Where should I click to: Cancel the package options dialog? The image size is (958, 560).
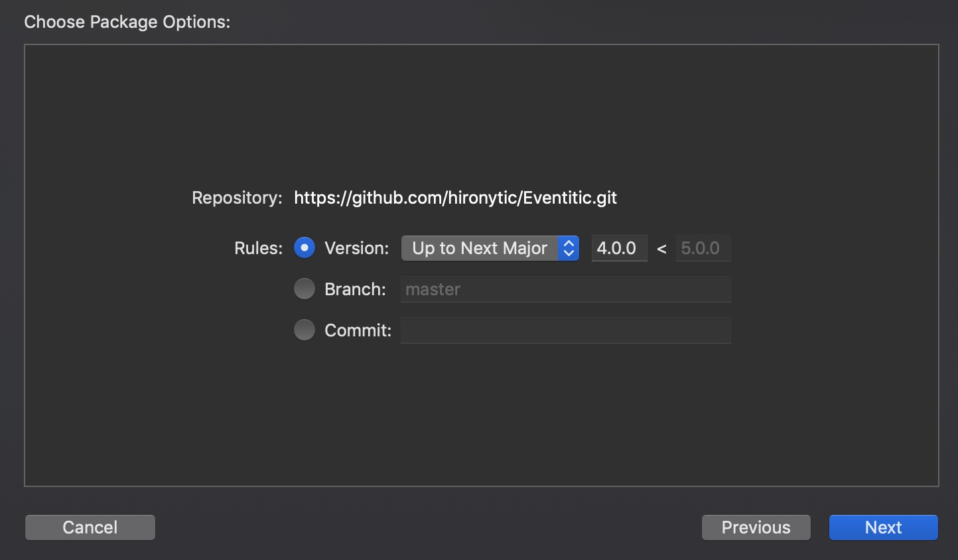pyautogui.click(x=90, y=527)
